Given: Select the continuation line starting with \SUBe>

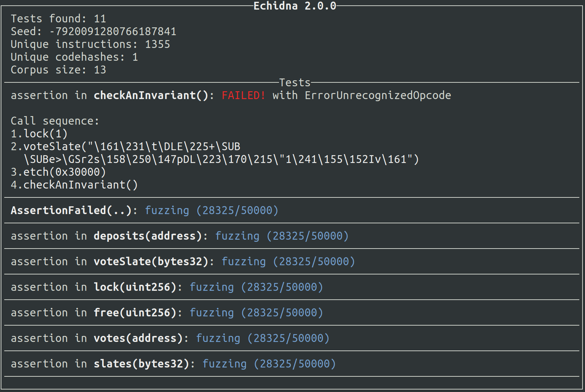Looking at the screenshot, I should point(221,159).
